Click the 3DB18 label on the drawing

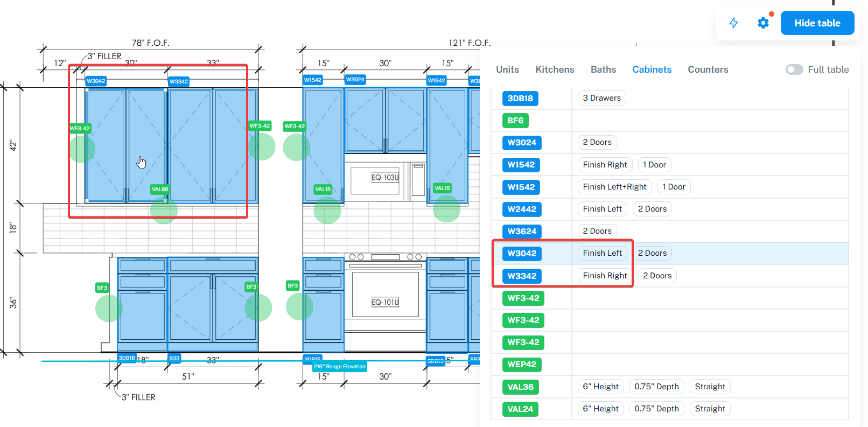coord(127,358)
